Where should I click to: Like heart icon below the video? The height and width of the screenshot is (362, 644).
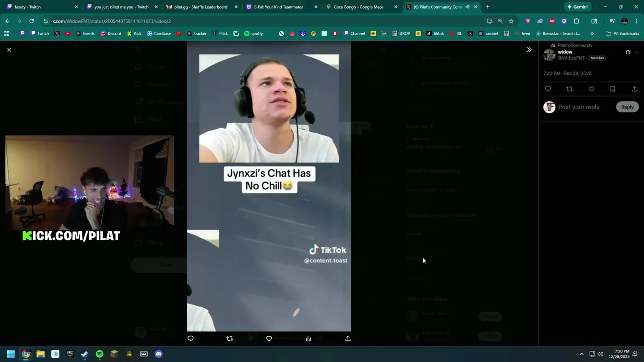[269, 338]
